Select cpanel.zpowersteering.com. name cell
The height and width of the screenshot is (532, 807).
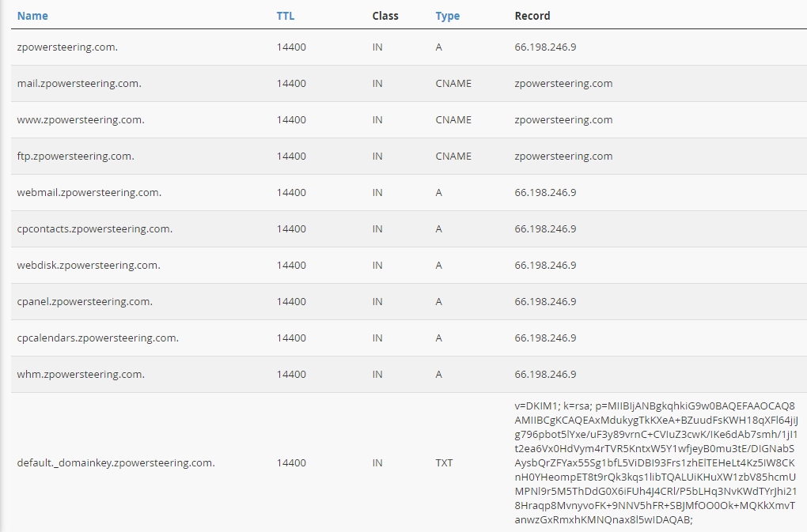point(85,302)
